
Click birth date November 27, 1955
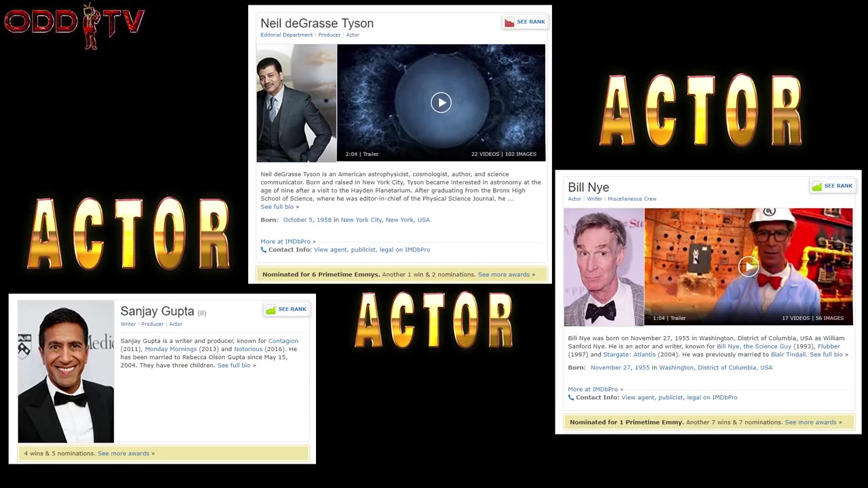point(620,367)
